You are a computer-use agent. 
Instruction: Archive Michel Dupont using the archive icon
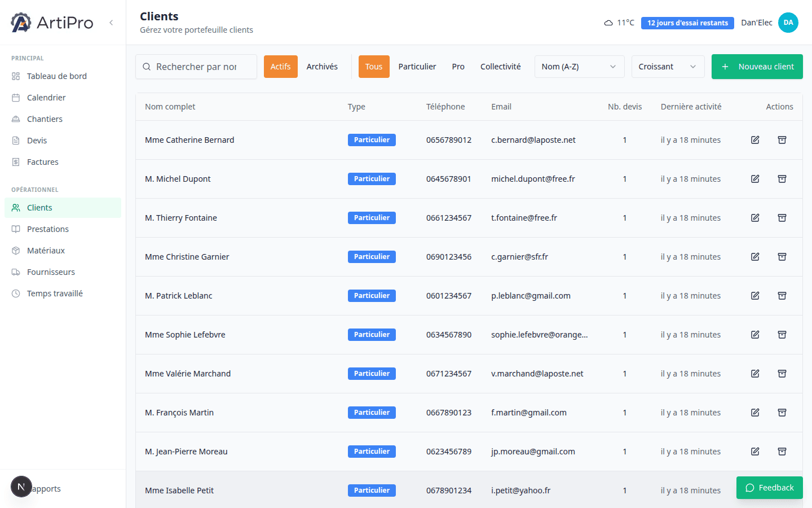782,178
